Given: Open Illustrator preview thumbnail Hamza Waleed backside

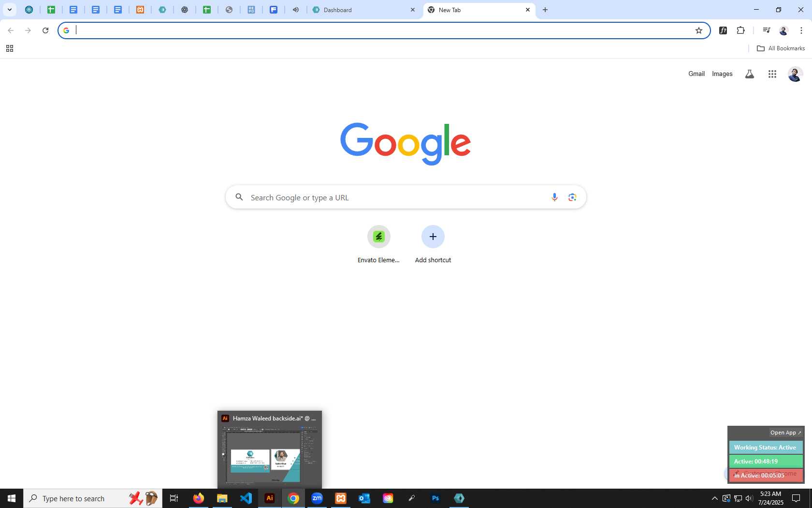Looking at the screenshot, I should [x=270, y=450].
